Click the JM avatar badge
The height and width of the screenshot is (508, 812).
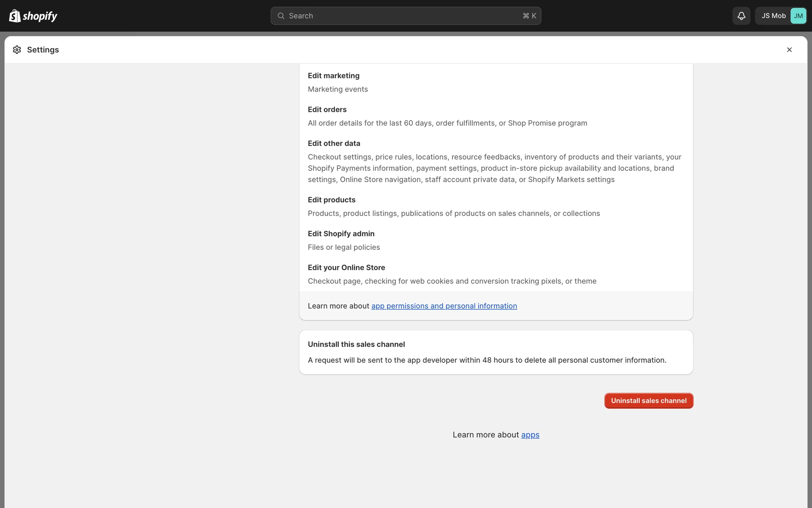(798, 16)
